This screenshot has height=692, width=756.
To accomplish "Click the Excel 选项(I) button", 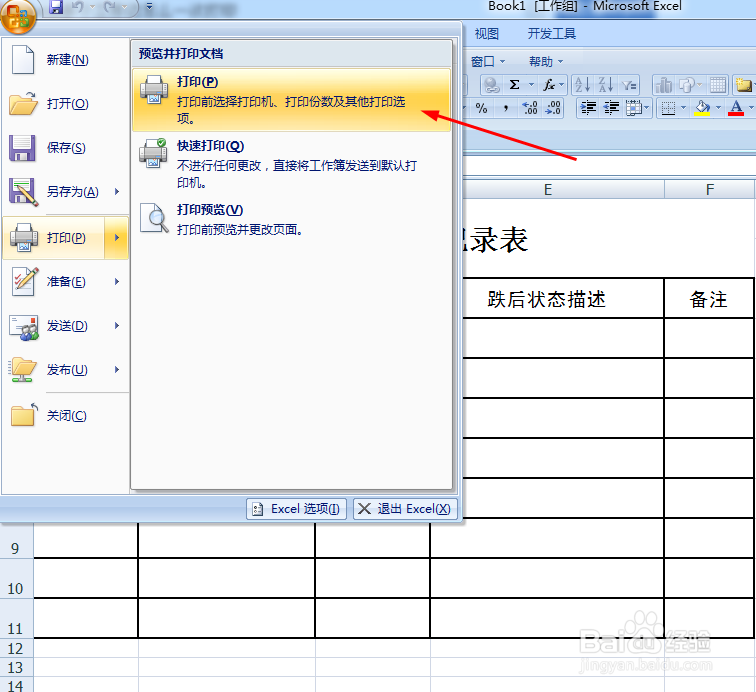I will pos(297,509).
